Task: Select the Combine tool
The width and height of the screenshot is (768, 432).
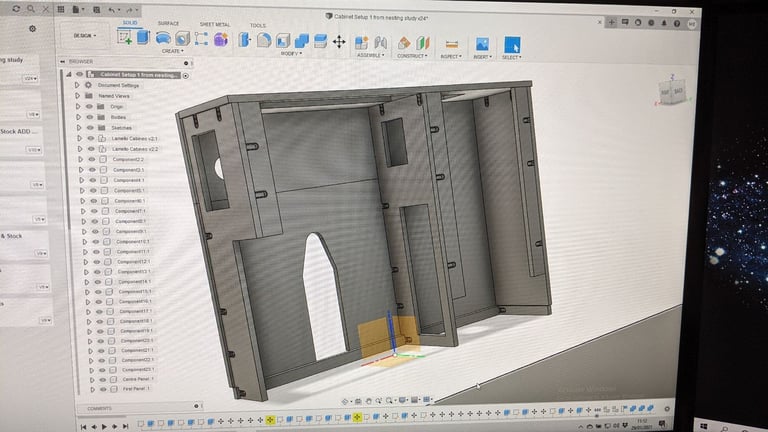Action: 302,41
